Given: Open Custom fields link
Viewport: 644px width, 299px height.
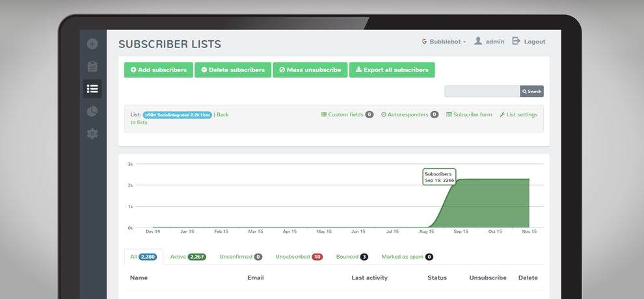Looking at the screenshot, I should 347,114.
